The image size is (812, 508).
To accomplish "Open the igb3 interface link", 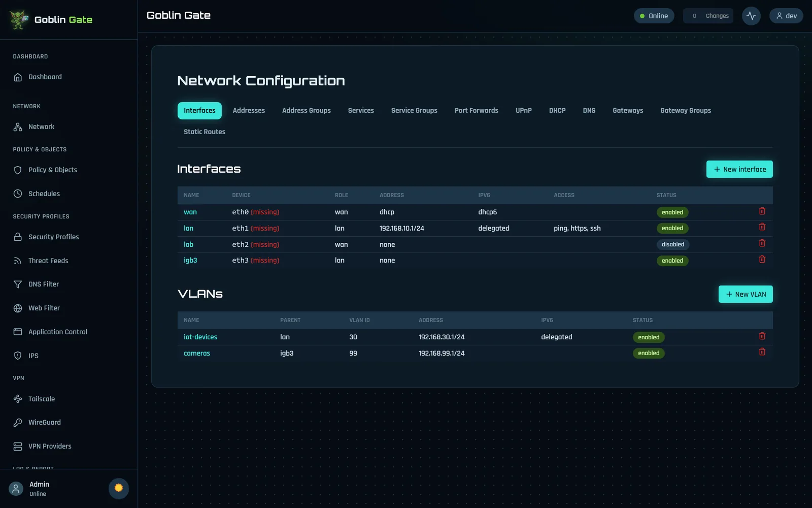I will [x=190, y=261].
